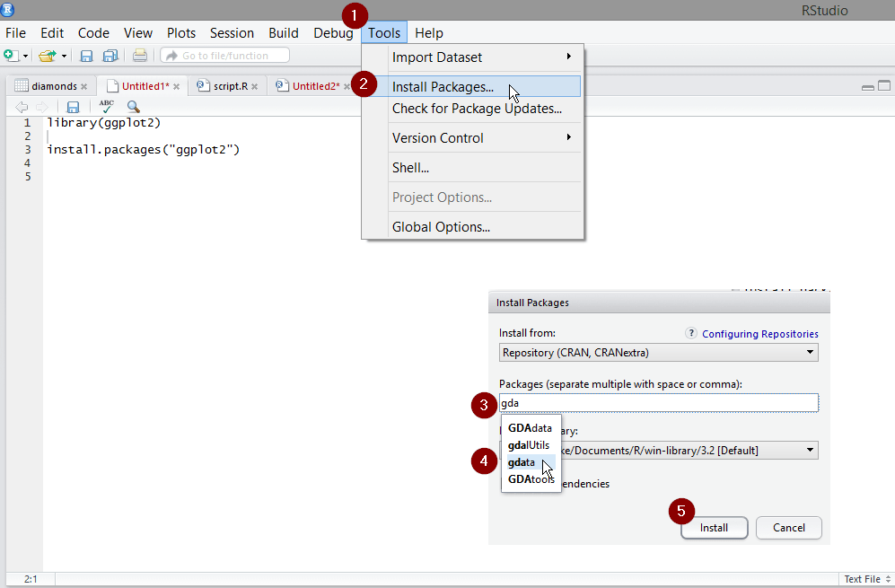Viewport: 895px width, 588px height.
Task: Click the Install button
Action: tap(714, 528)
